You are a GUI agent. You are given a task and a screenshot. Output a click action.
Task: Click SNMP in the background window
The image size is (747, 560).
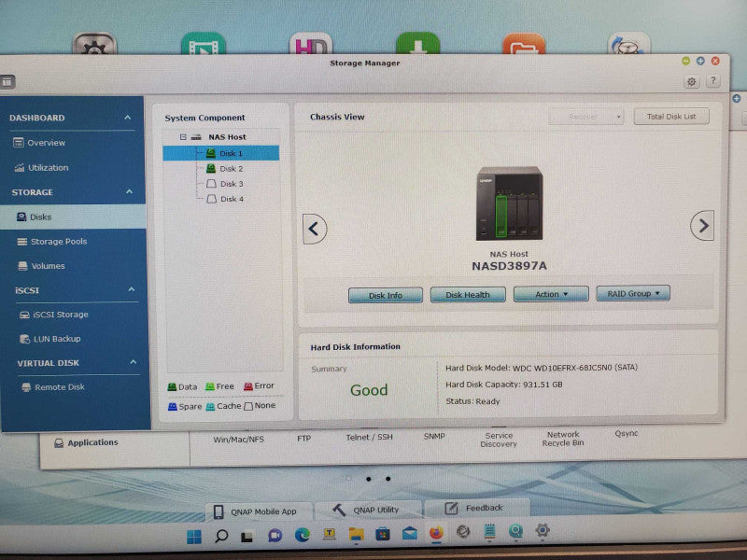click(x=434, y=436)
